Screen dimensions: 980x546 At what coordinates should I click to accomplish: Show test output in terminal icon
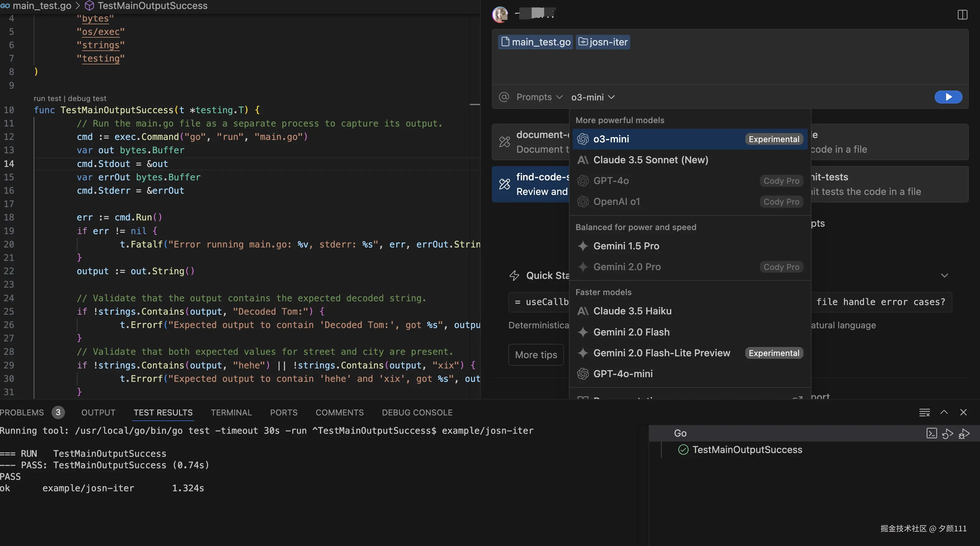point(931,433)
